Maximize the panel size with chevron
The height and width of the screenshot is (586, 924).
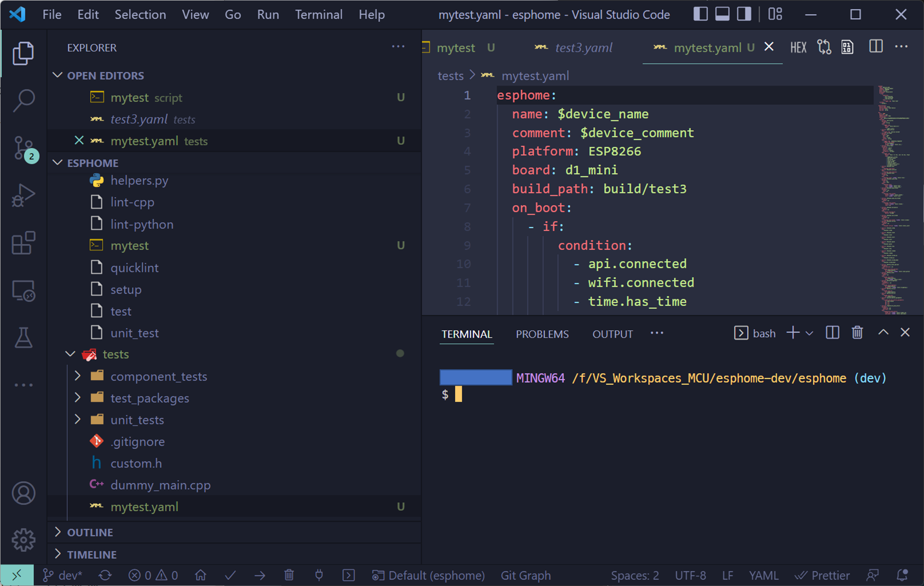[883, 332]
